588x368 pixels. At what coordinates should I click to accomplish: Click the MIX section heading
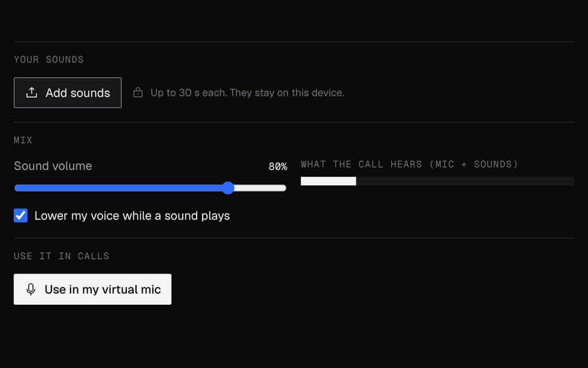(x=23, y=140)
